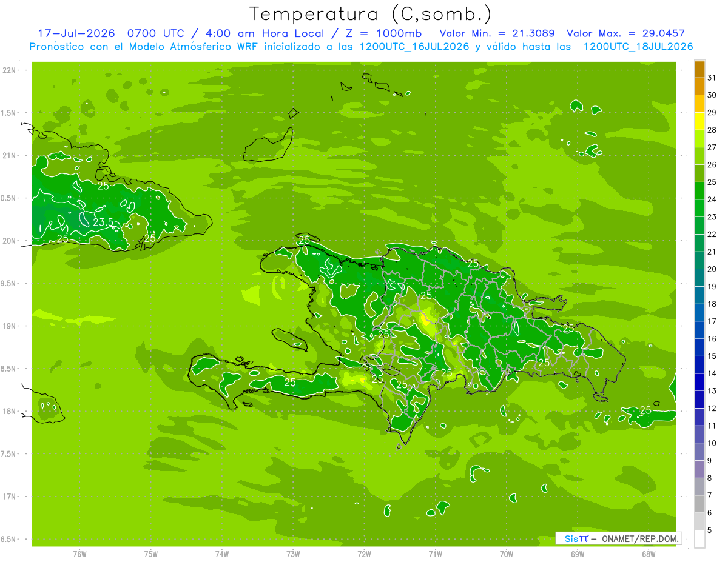This screenshot has height=562, width=728.
Task: Click the legend value '19'
Action: tap(712, 287)
